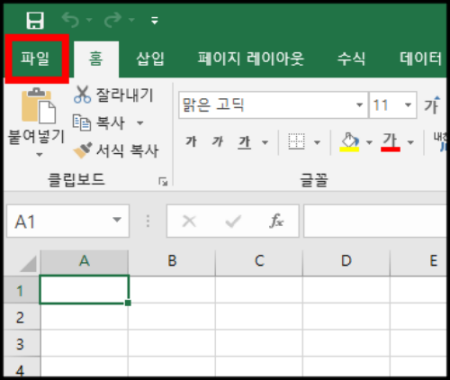Click the cell borders icon

[x=296, y=142]
